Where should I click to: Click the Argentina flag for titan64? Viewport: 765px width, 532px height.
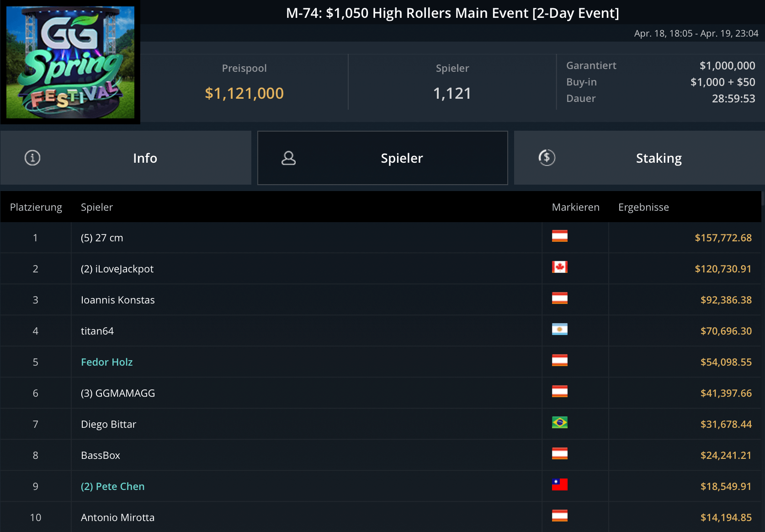[x=559, y=329]
